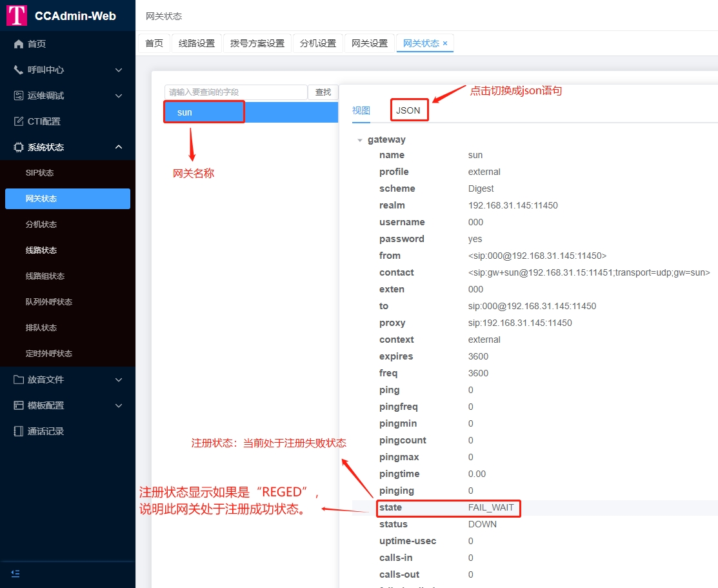Switch to the JSON view tab
Viewport: 718px width, 588px height.
click(409, 110)
